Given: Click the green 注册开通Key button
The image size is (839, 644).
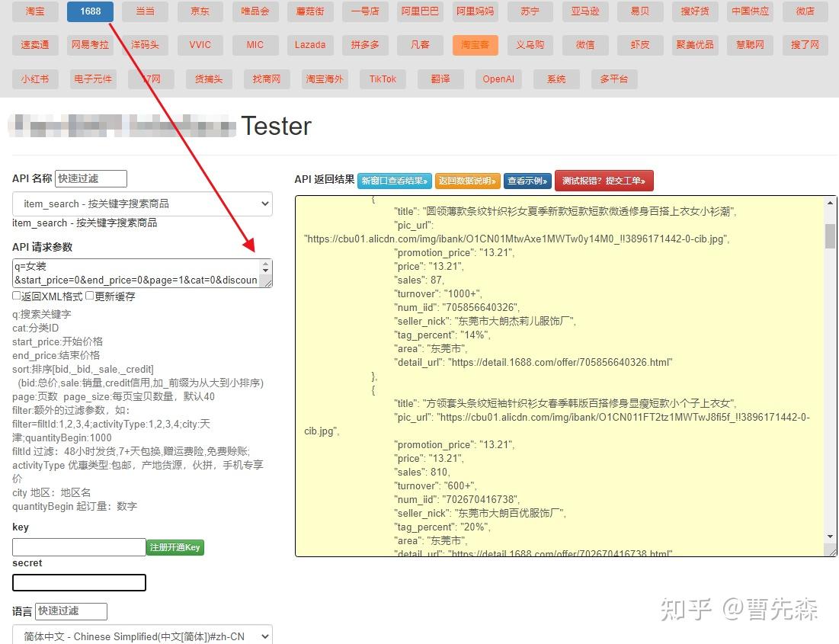Looking at the screenshot, I should 175,546.
